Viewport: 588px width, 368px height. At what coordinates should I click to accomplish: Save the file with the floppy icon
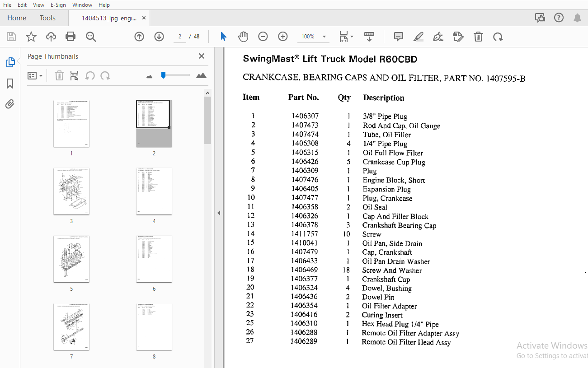coord(11,37)
